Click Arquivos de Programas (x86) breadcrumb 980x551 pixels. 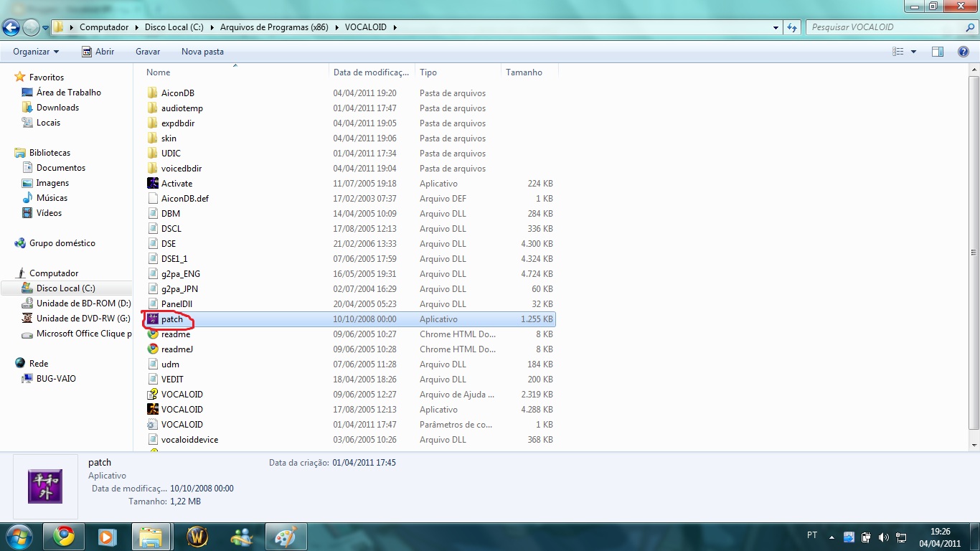click(274, 27)
